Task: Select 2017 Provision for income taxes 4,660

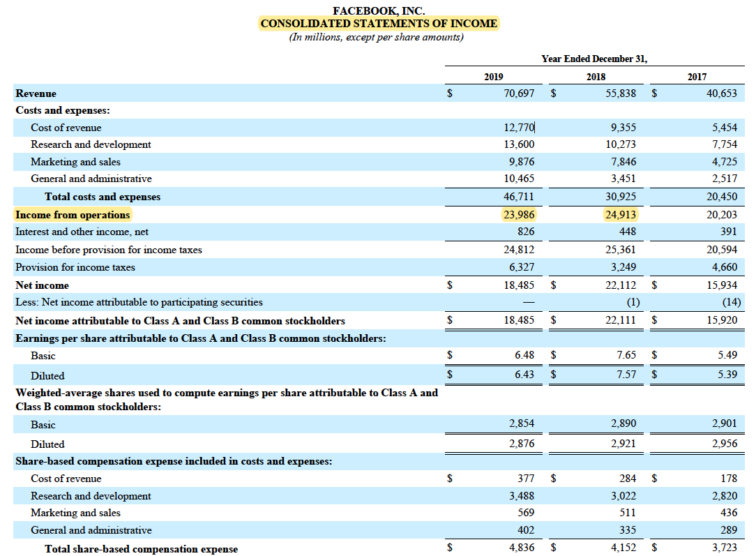Action: [725, 266]
